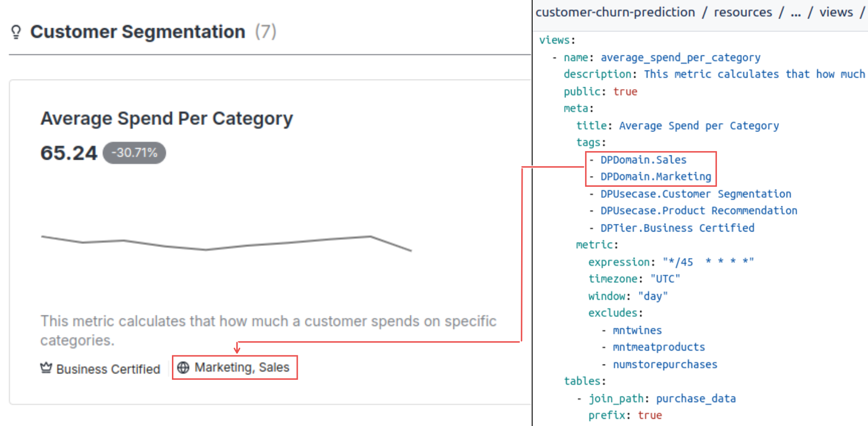This screenshot has height=426, width=868.
Task: Click DPTier.Business Certified tag line
Action: (672, 228)
